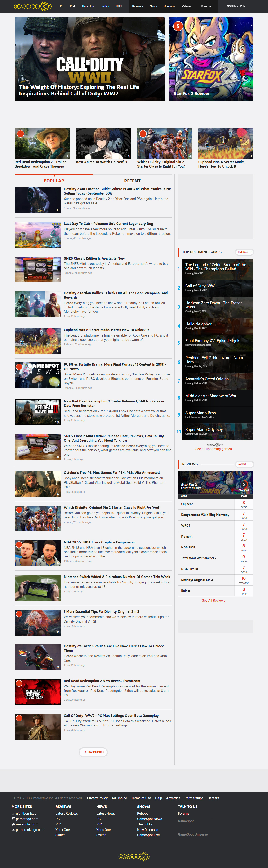Select Switch in the top navigation
Viewport: 268px width, 868px height.
(x=105, y=6)
